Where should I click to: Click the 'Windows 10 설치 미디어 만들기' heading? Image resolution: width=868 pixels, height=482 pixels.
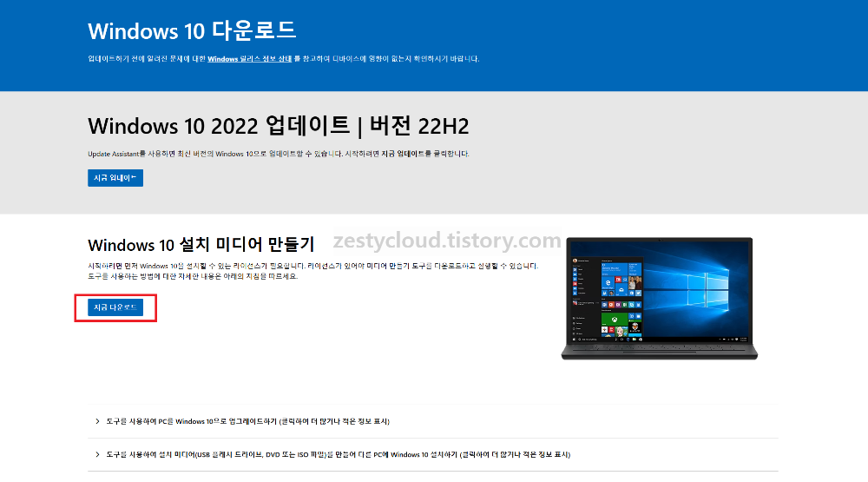coord(201,244)
